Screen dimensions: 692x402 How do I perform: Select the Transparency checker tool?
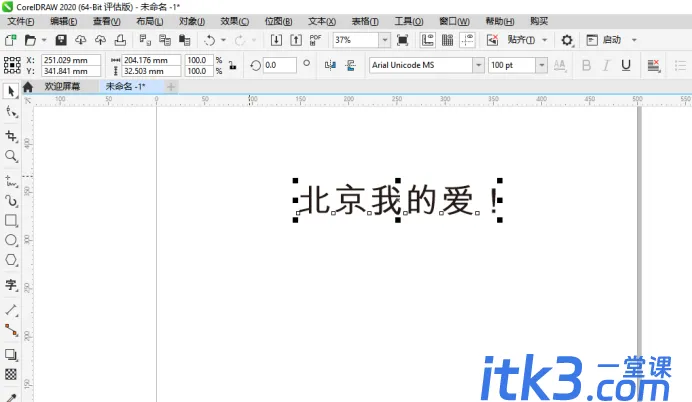pyautogui.click(x=11, y=374)
